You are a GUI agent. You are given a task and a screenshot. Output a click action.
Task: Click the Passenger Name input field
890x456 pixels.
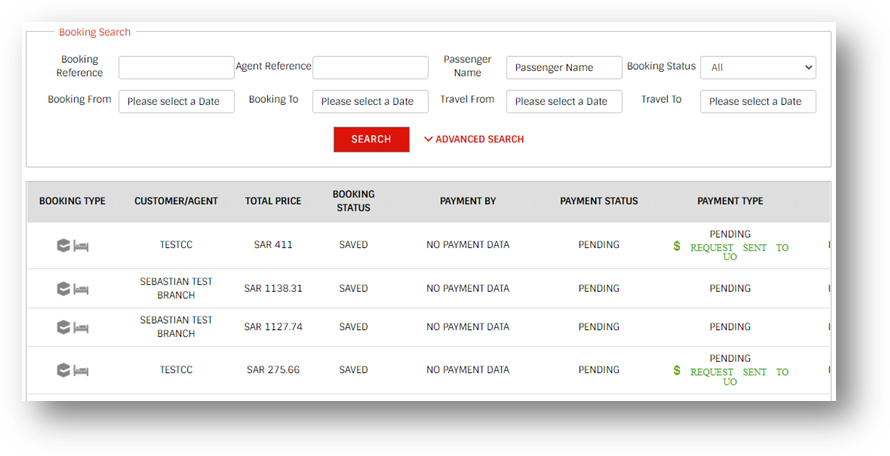point(564,67)
